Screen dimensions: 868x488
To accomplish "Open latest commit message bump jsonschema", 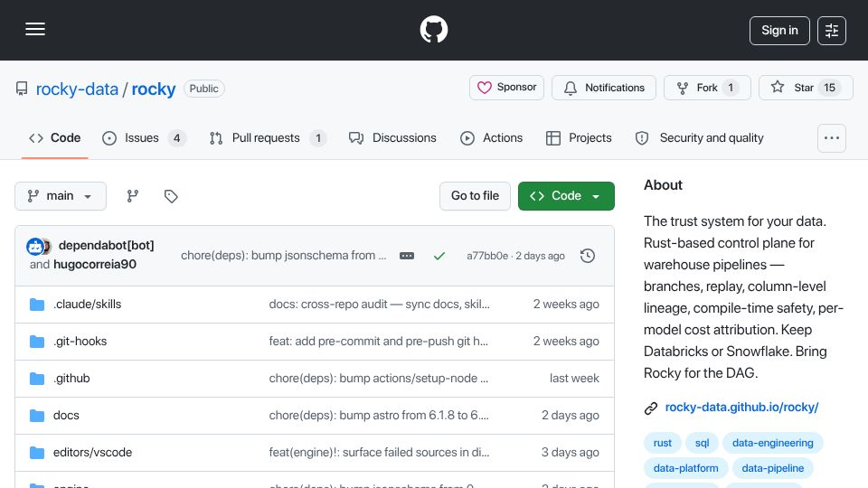I will point(283,256).
